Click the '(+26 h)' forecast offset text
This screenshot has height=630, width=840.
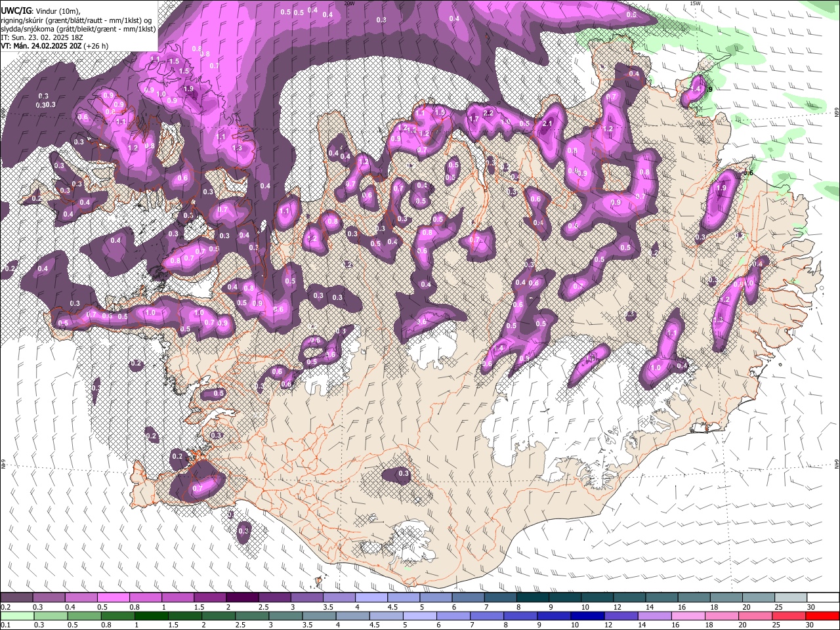point(96,46)
